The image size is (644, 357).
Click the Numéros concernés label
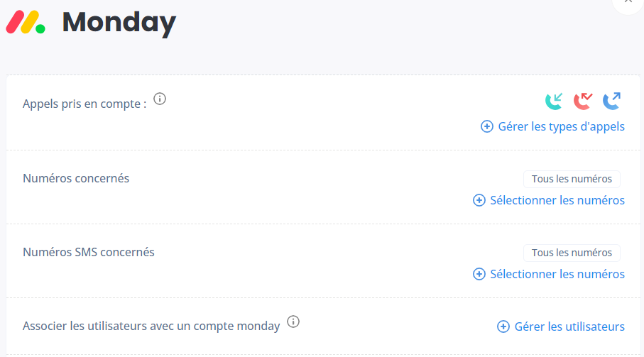click(76, 178)
